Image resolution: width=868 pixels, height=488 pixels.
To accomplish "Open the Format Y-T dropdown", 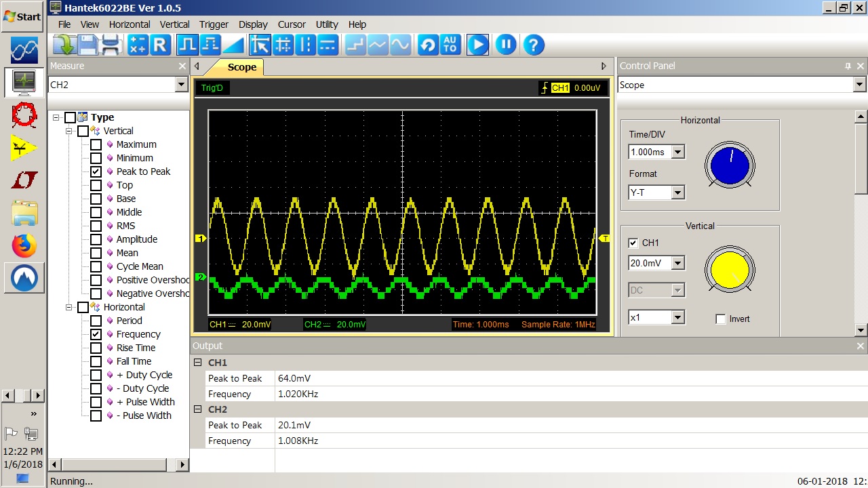I will point(677,192).
